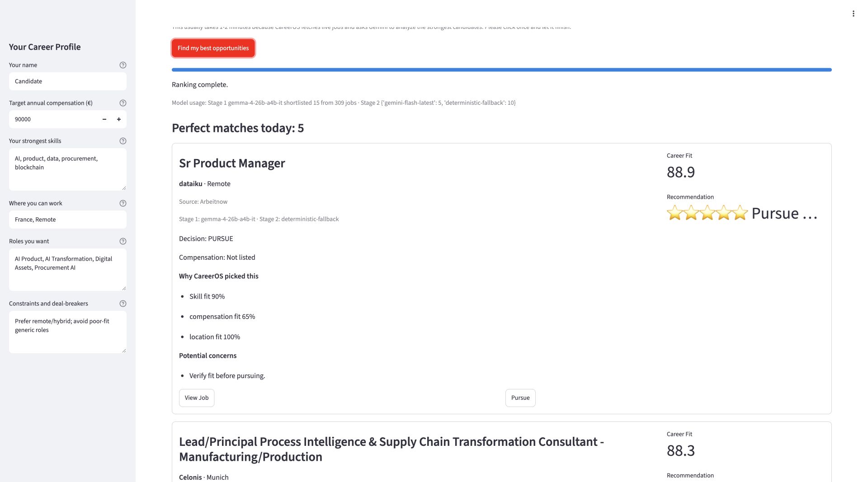The width and height of the screenshot is (868, 482).
Task: Open help icon for Your strongest skills
Action: 123,141
